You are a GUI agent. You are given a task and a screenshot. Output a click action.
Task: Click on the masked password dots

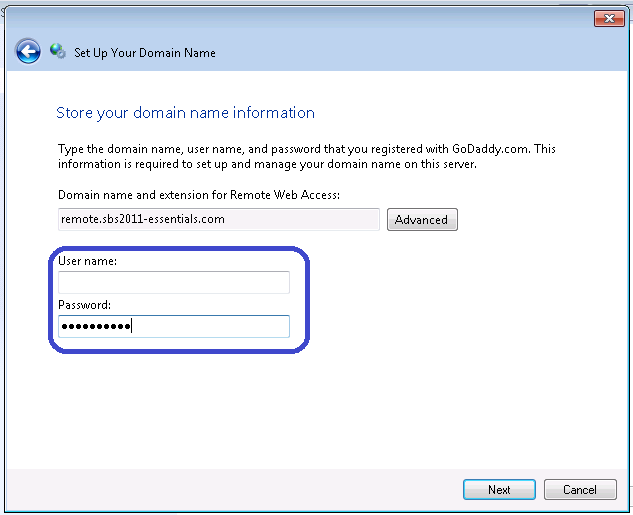[x=95, y=326]
